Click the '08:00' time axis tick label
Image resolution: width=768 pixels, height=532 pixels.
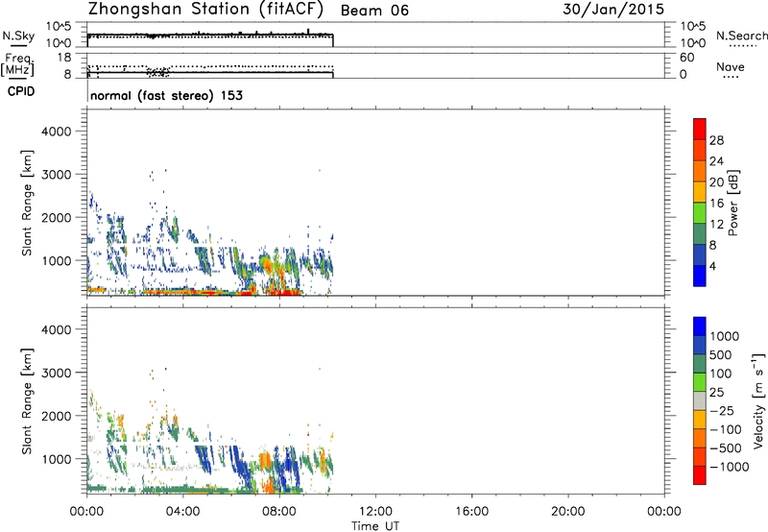click(x=278, y=512)
